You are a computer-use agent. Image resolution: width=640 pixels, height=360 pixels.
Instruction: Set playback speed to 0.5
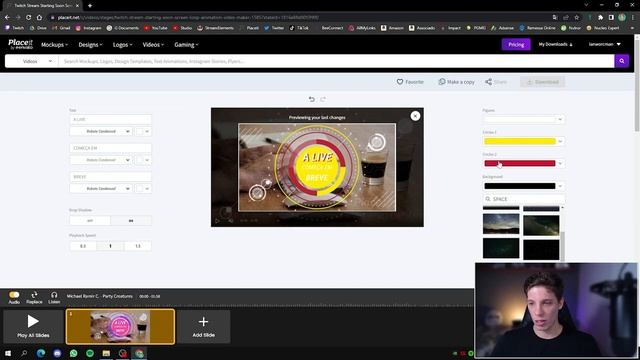click(x=83, y=246)
